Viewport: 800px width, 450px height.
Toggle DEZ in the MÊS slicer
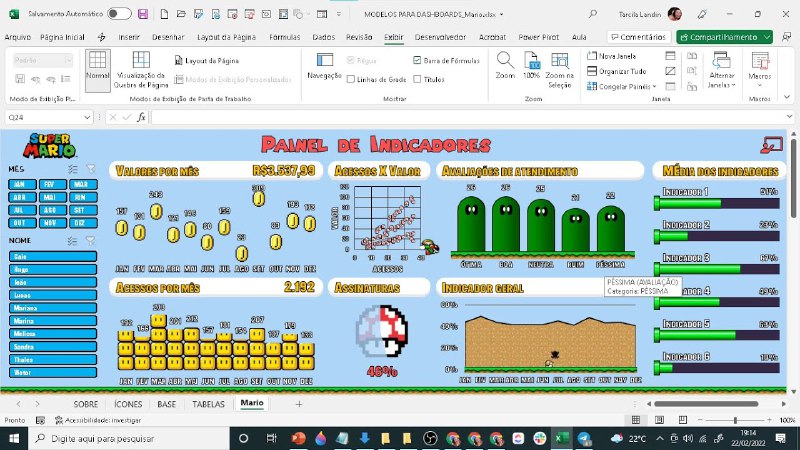pyautogui.click(x=83, y=222)
